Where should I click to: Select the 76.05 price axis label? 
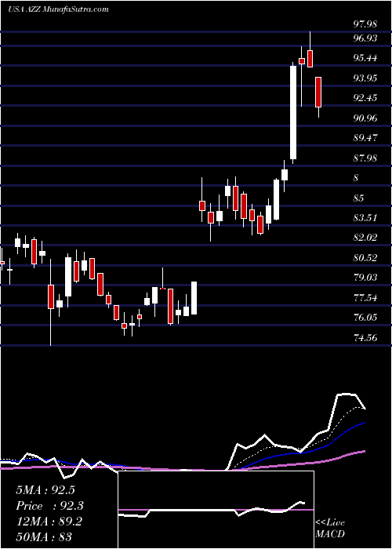click(x=365, y=318)
